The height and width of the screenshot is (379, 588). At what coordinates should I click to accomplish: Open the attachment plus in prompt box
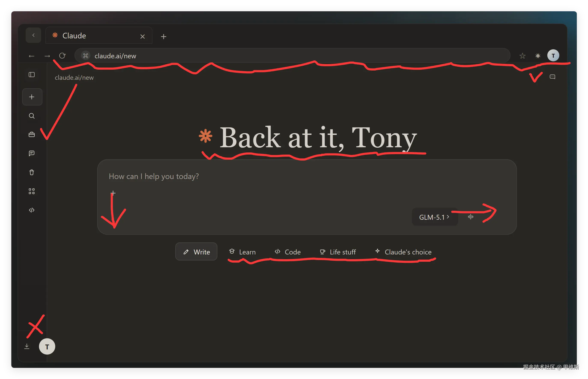[113, 193]
